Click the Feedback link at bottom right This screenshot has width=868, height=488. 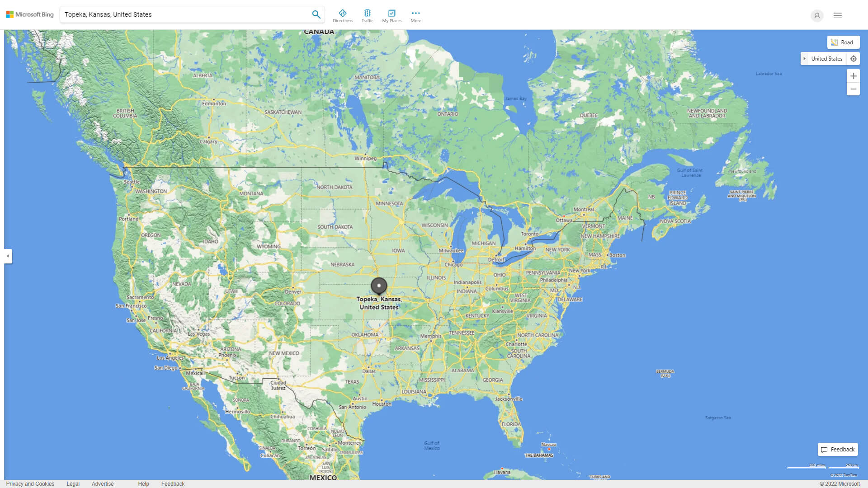838,449
